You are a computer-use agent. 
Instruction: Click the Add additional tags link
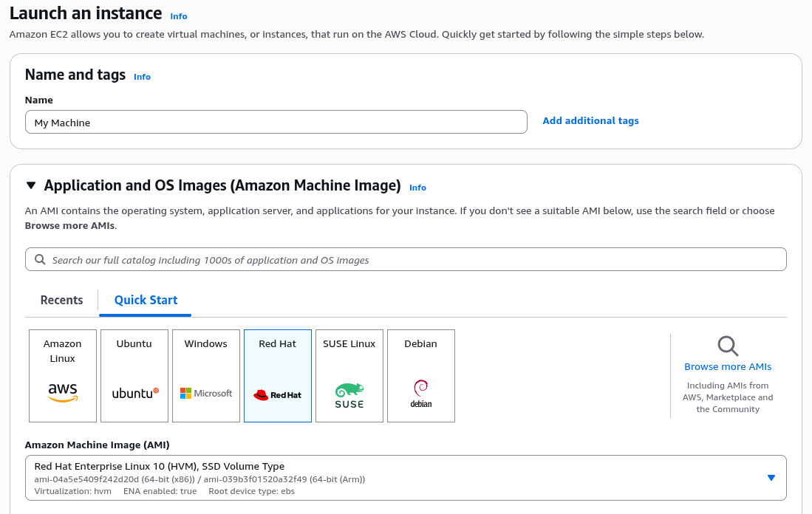point(590,121)
